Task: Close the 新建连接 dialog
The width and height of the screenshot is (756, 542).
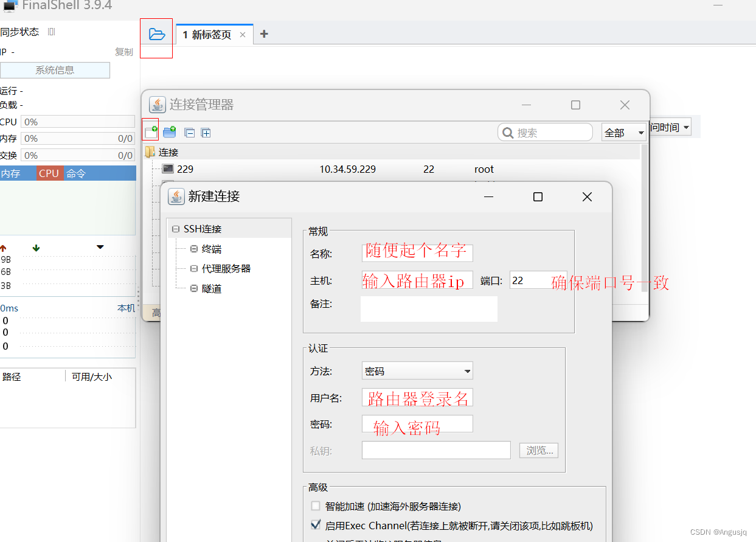Action: point(587,196)
